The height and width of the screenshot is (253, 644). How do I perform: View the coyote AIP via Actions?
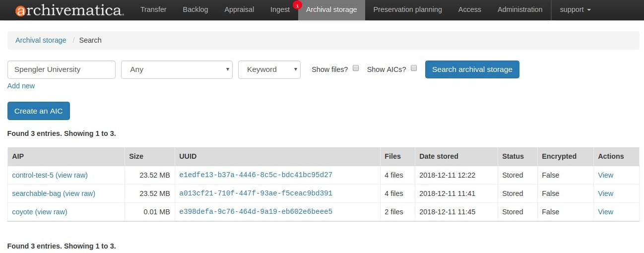pyautogui.click(x=605, y=212)
